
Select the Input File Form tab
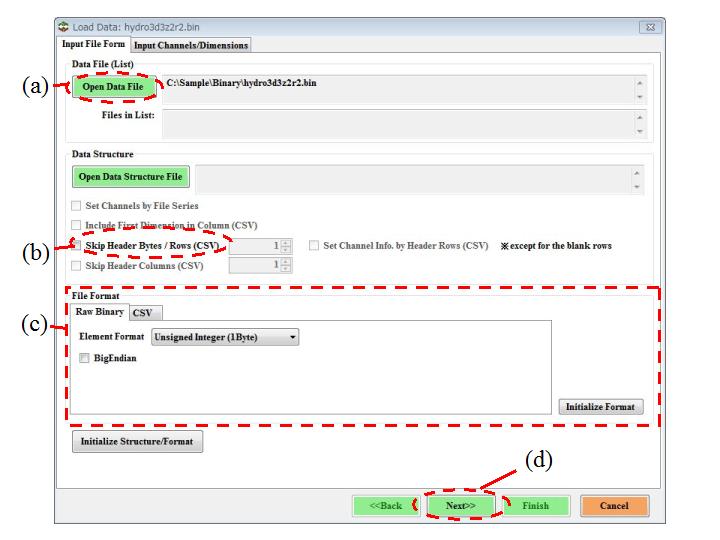click(94, 44)
